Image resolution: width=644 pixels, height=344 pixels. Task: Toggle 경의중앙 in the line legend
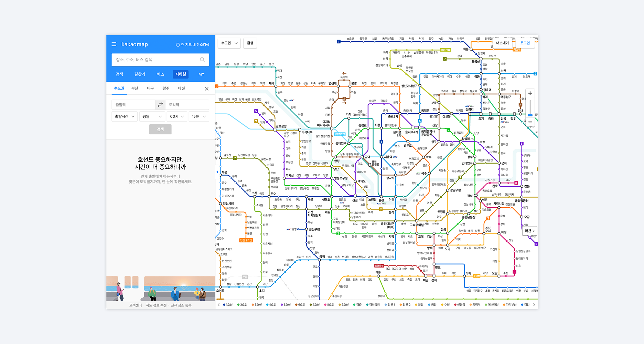point(373,305)
